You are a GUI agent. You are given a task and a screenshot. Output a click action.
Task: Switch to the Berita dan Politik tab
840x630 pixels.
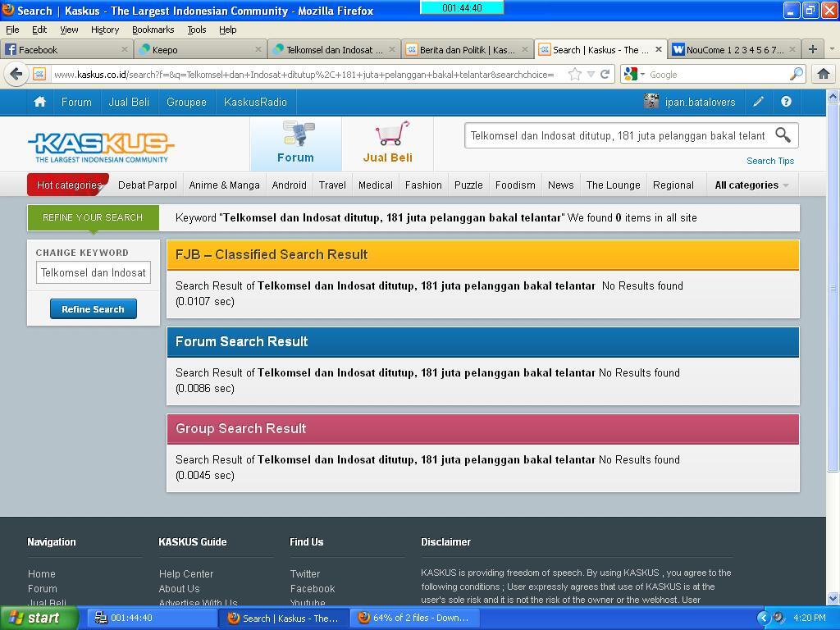pos(467,49)
